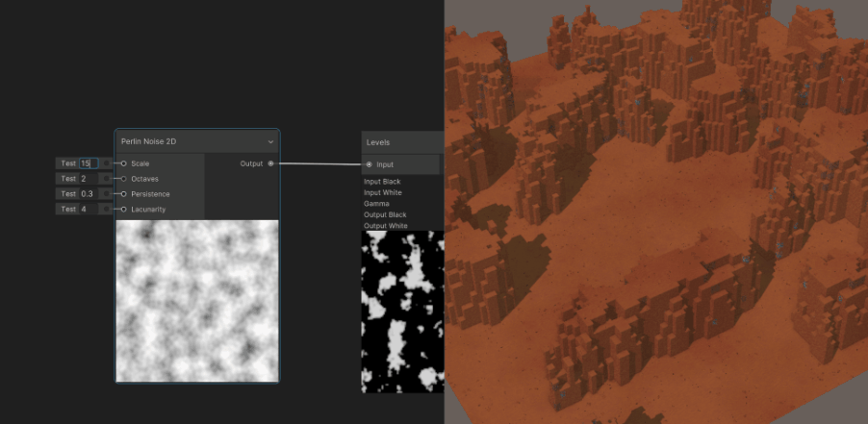Select the Output White property

385,226
